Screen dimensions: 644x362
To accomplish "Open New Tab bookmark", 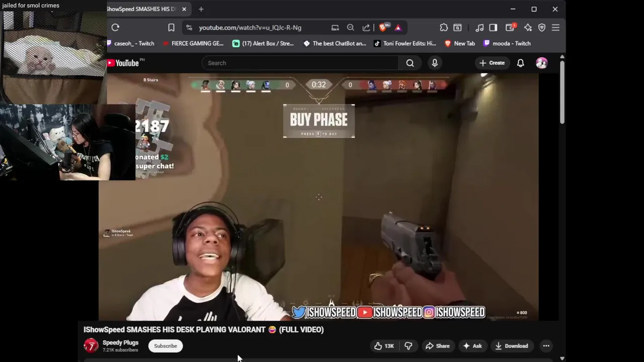I will 460,43.
